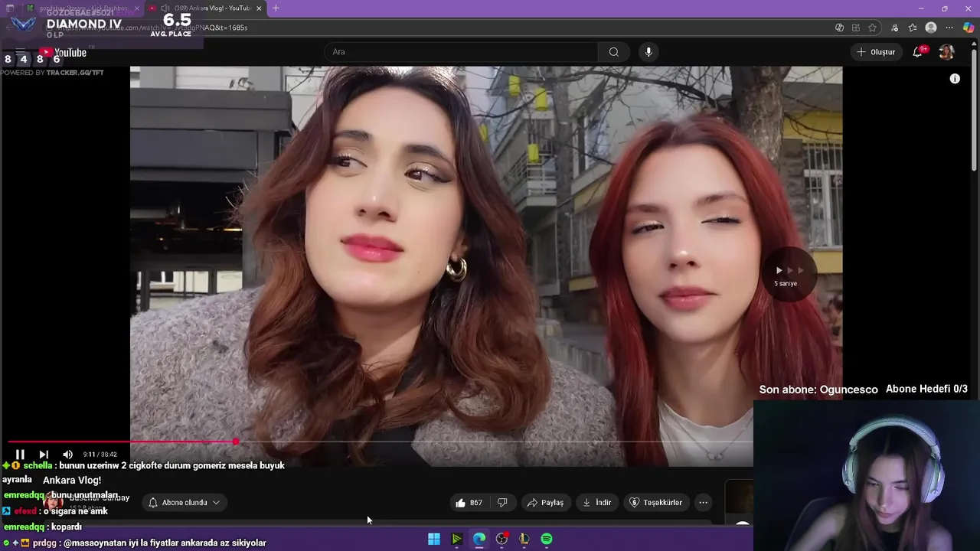980x551 pixels.
Task: Switch to the Ankara Vlog YouTube tab
Action: click(x=205, y=8)
